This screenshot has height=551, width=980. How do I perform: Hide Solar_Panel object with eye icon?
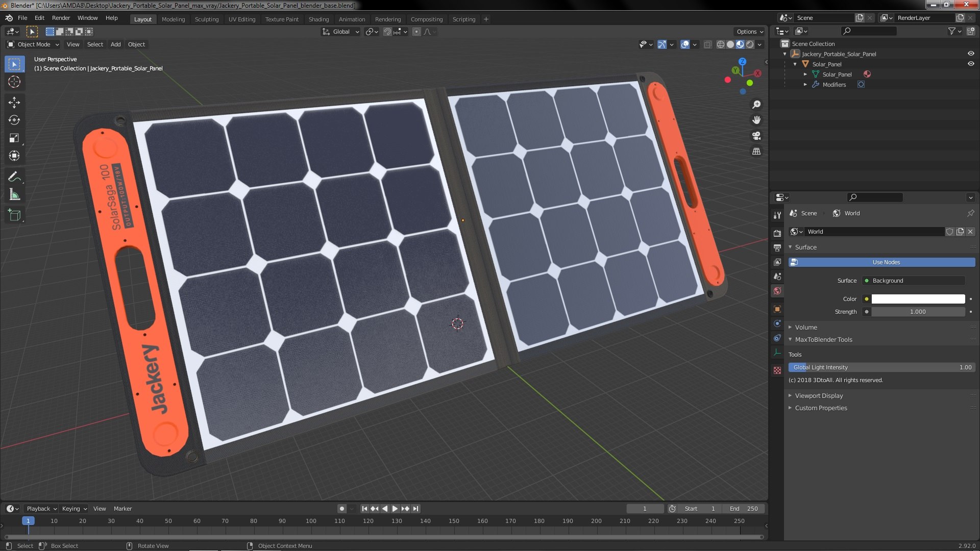[970, 64]
